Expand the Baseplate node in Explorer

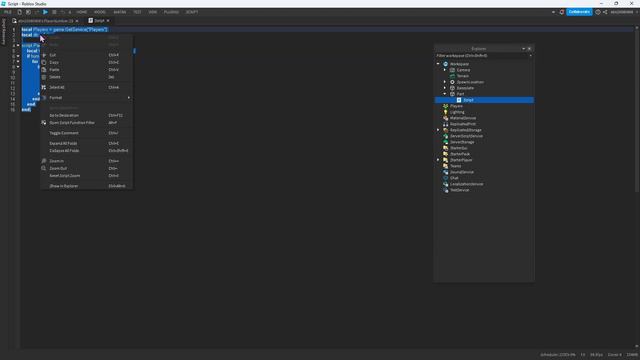click(445, 88)
